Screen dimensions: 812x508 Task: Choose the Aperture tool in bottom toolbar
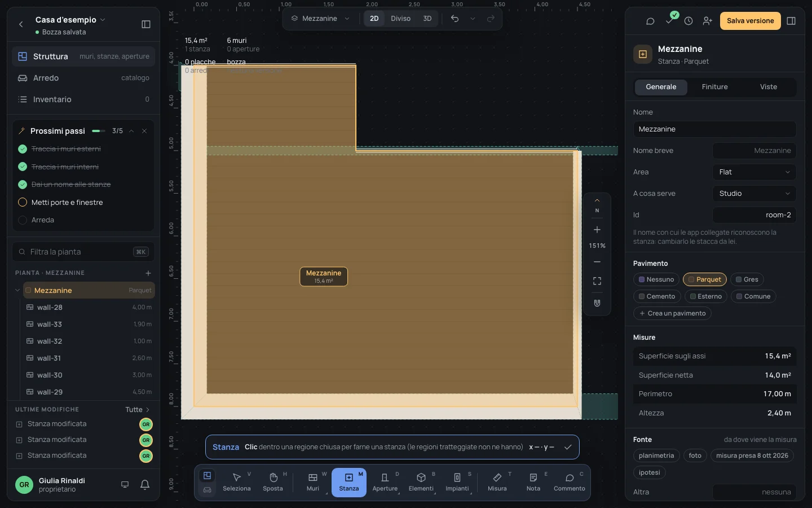click(x=385, y=483)
